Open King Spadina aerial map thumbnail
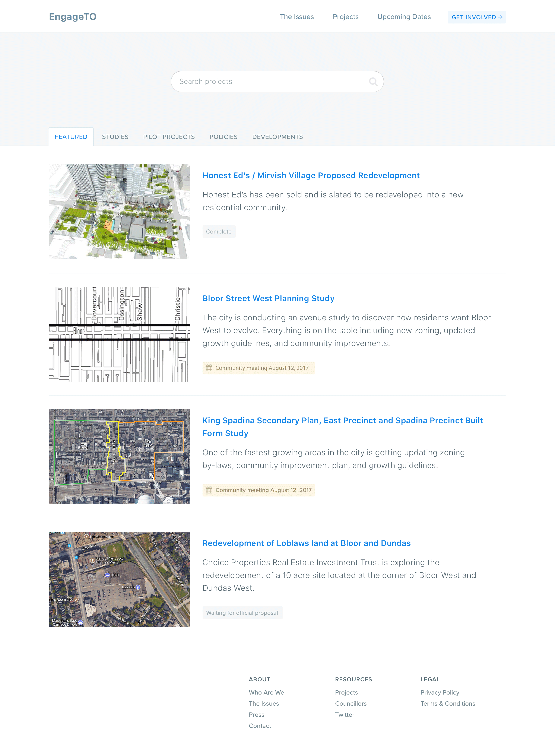Viewport: 555px width, 756px height. tap(119, 456)
